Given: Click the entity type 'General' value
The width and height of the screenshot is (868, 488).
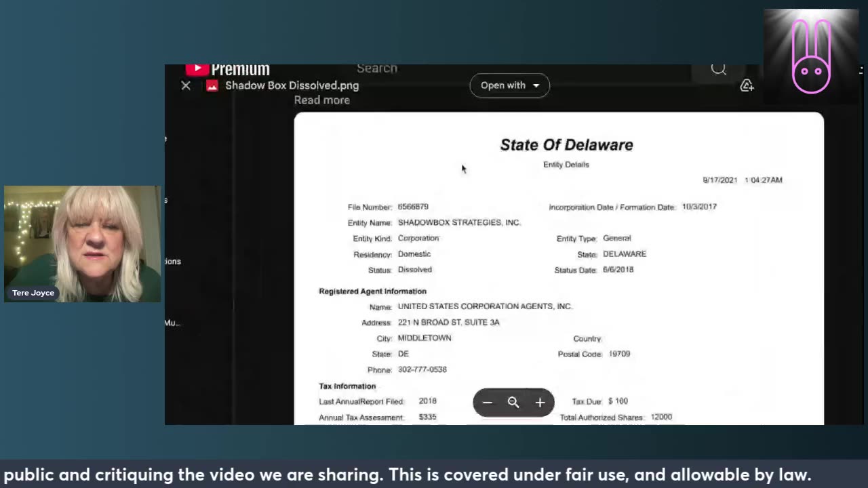Looking at the screenshot, I should [x=617, y=238].
